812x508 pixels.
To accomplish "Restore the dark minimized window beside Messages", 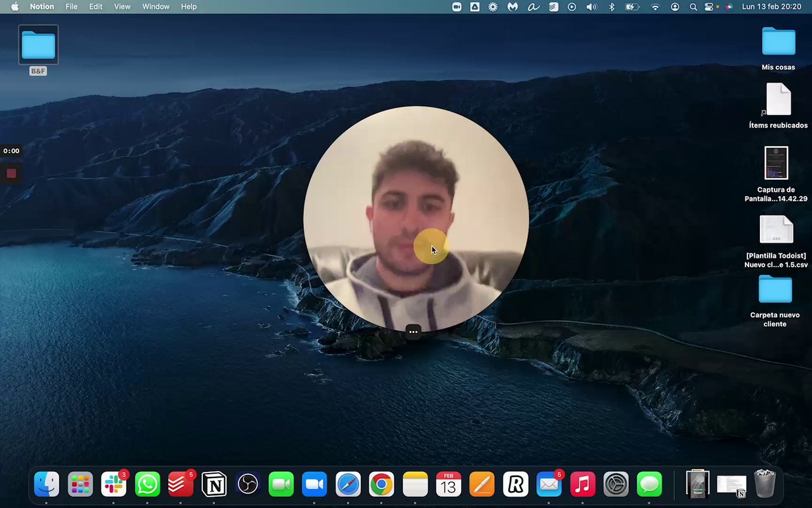I will coord(697,485).
